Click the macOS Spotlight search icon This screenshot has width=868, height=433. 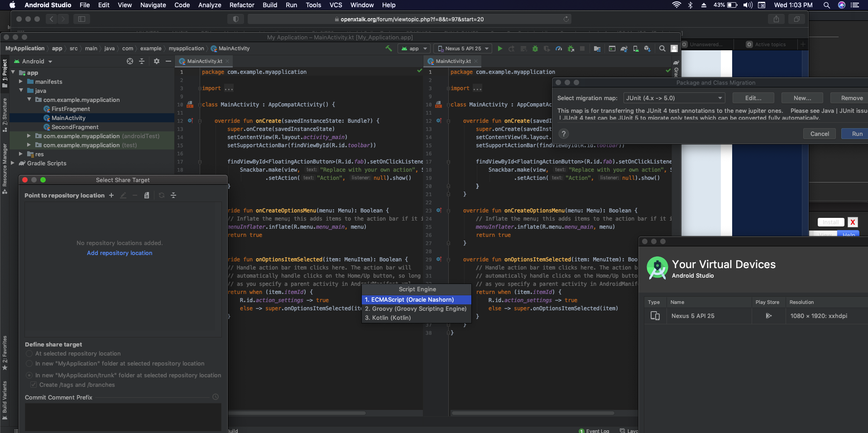pos(827,5)
